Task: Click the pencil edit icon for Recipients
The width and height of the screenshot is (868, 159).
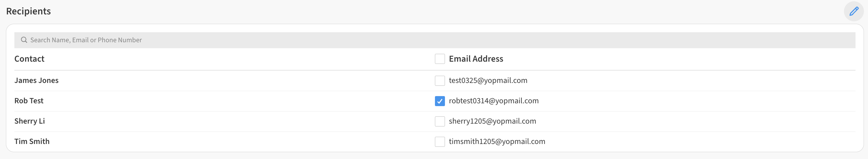Action: [x=854, y=12]
